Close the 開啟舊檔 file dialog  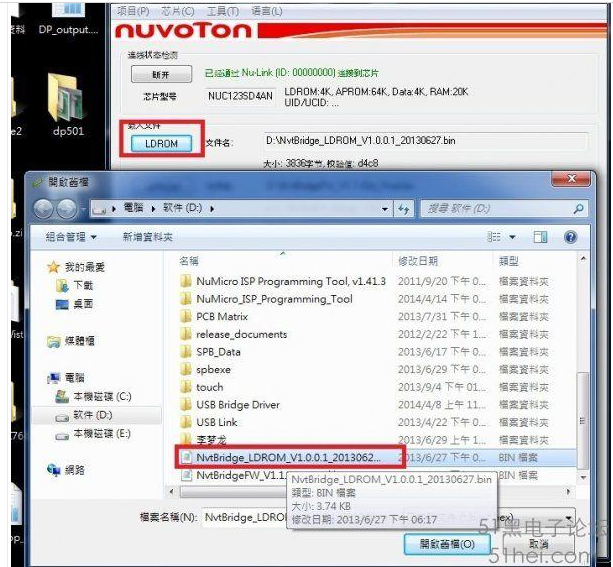[571, 179]
